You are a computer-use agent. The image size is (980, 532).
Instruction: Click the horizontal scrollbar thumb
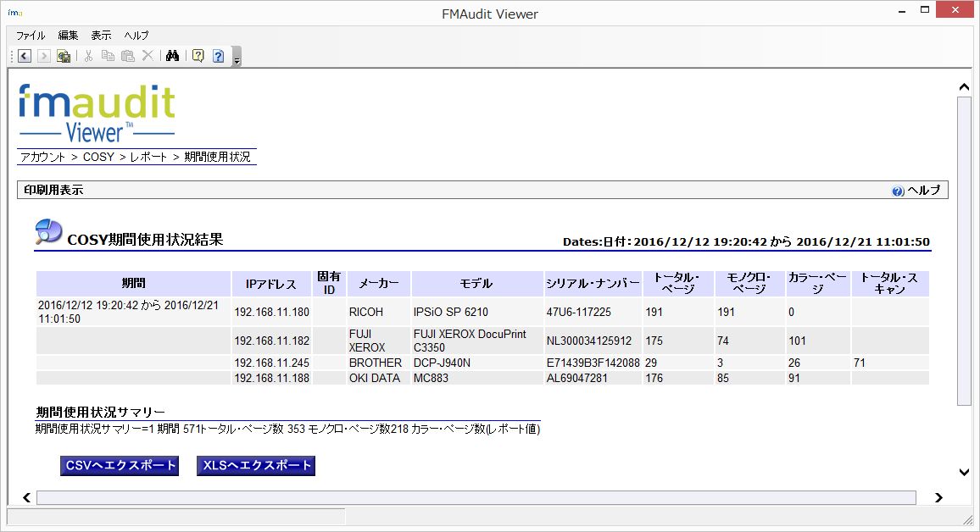coord(476,497)
